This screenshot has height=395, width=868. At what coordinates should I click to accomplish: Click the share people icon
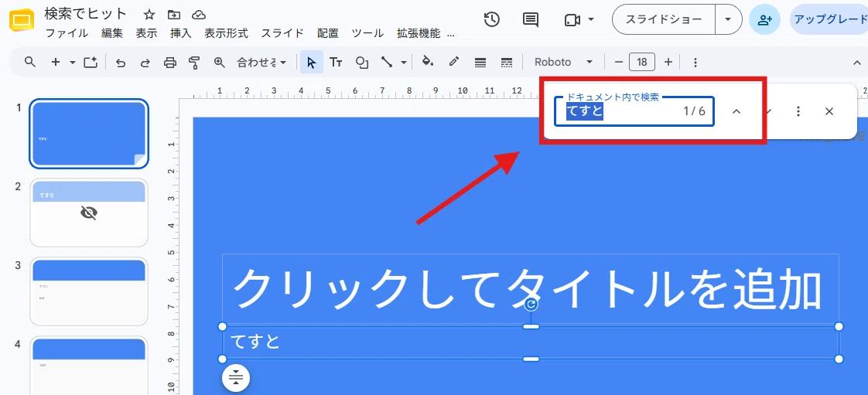[764, 20]
